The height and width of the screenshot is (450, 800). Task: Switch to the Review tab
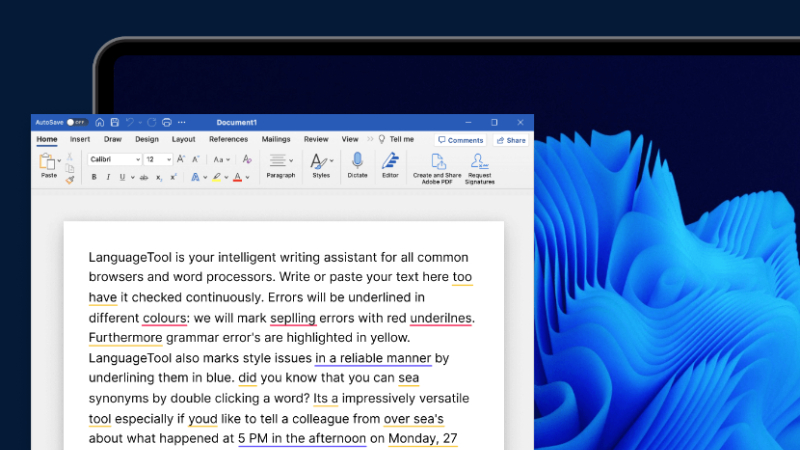pos(316,139)
